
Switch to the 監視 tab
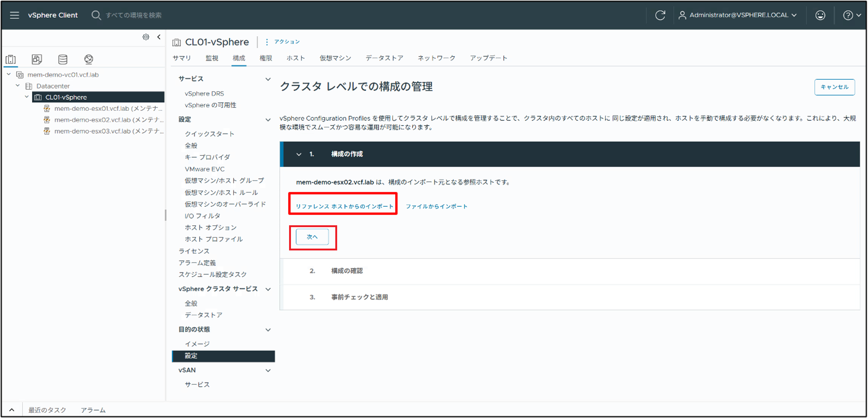[x=212, y=58]
